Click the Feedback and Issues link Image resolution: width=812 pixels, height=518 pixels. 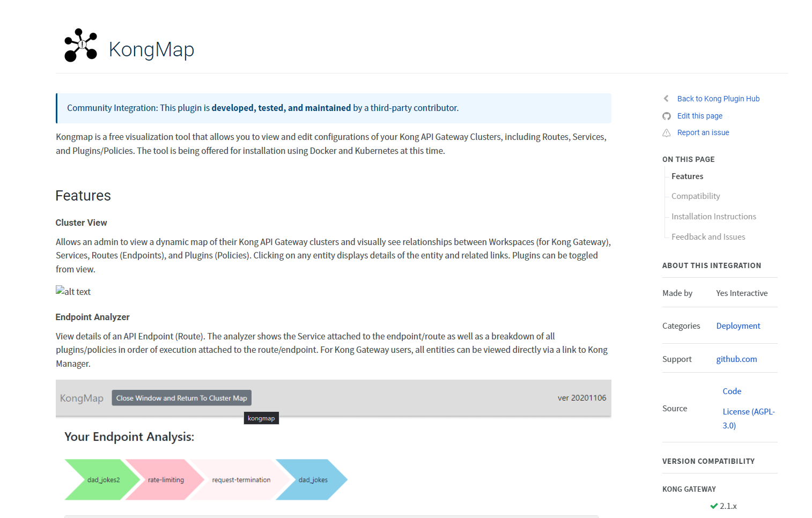708,236
